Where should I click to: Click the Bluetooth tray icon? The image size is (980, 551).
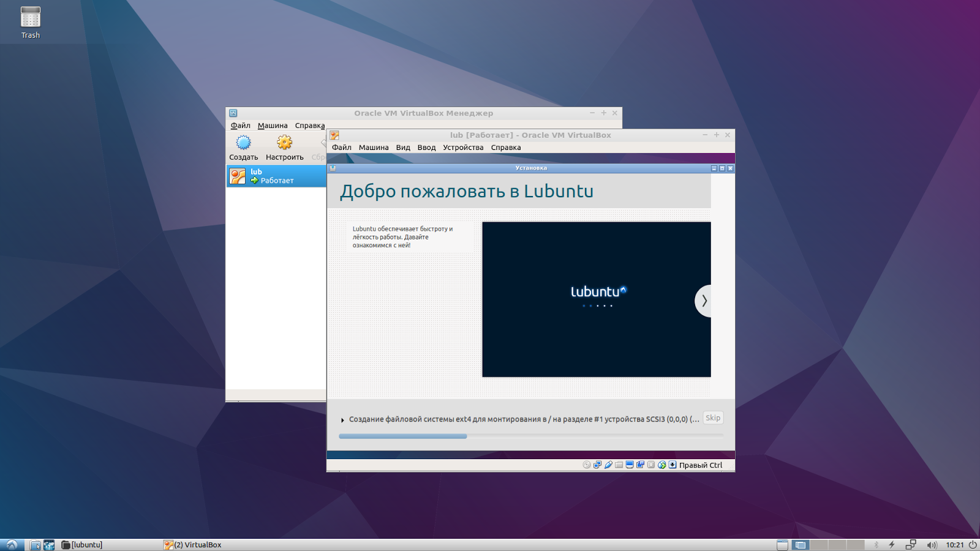click(x=876, y=545)
